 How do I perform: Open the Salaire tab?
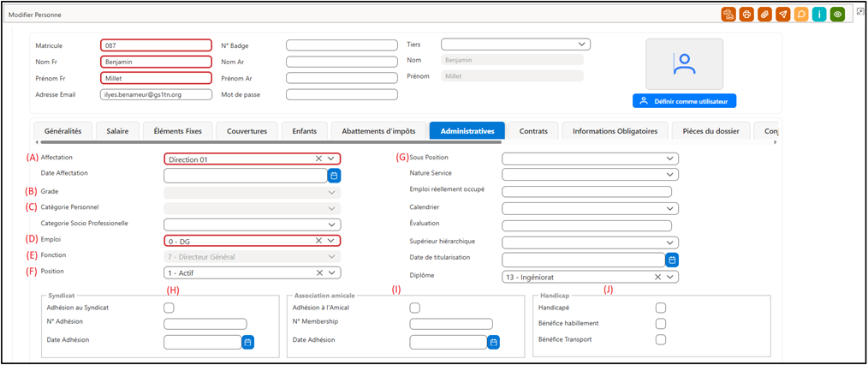117,131
